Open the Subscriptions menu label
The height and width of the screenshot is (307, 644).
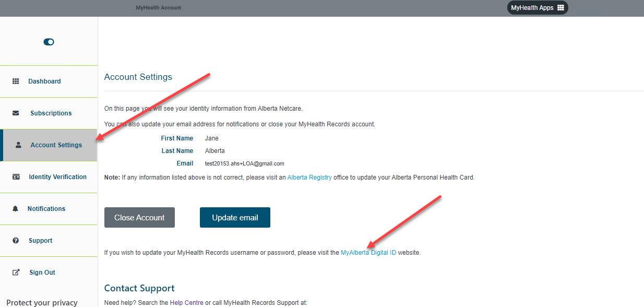click(51, 113)
